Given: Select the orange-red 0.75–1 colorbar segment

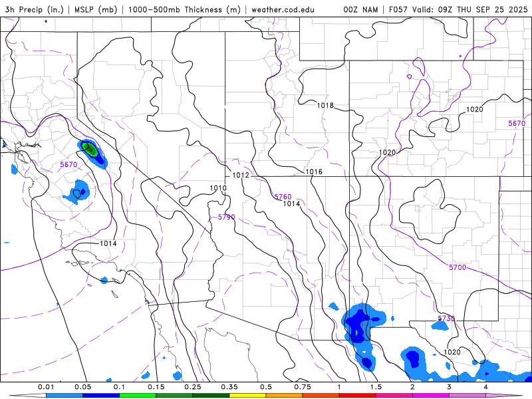Looking at the screenshot, I should (x=321, y=396).
